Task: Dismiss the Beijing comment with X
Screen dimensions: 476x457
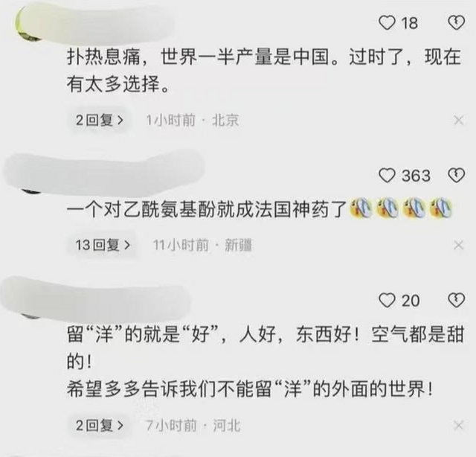Action: click(458, 121)
